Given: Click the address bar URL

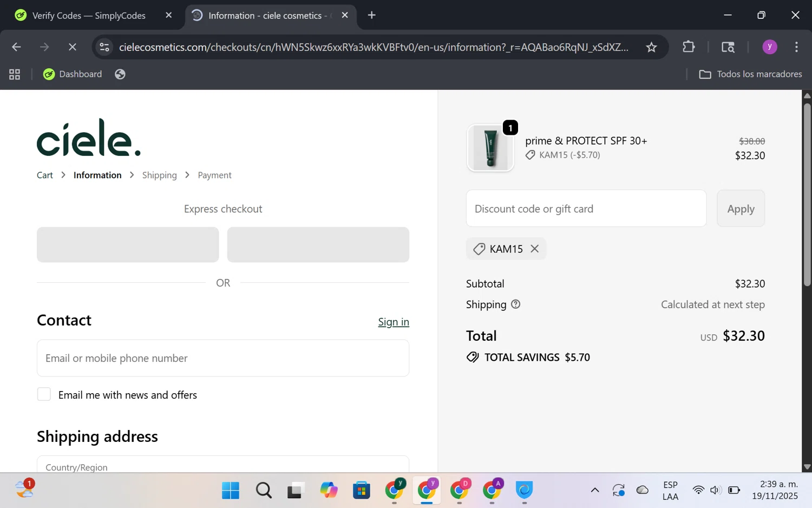Looking at the screenshot, I should [x=374, y=47].
